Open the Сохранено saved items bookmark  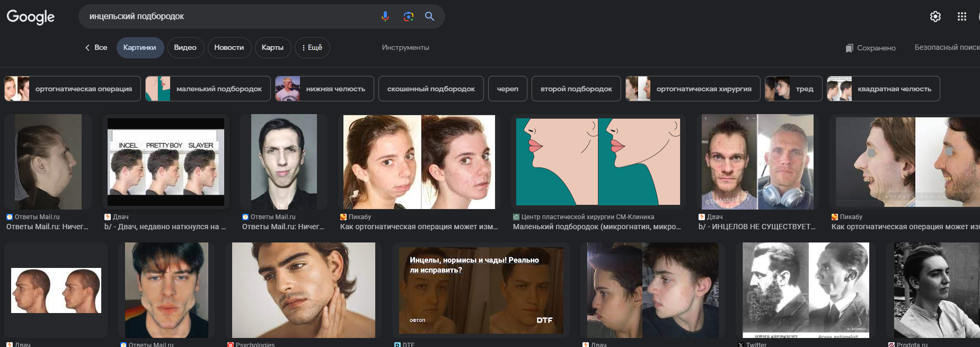point(870,48)
